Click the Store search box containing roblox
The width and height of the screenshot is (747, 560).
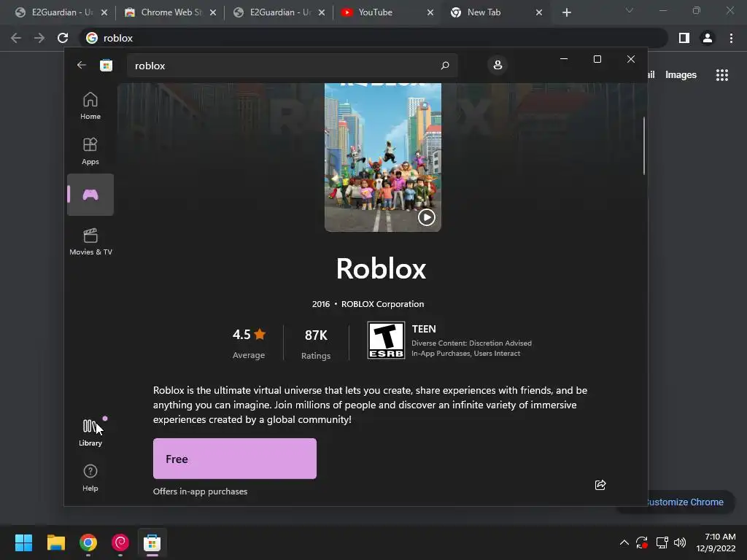[x=292, y=66]
